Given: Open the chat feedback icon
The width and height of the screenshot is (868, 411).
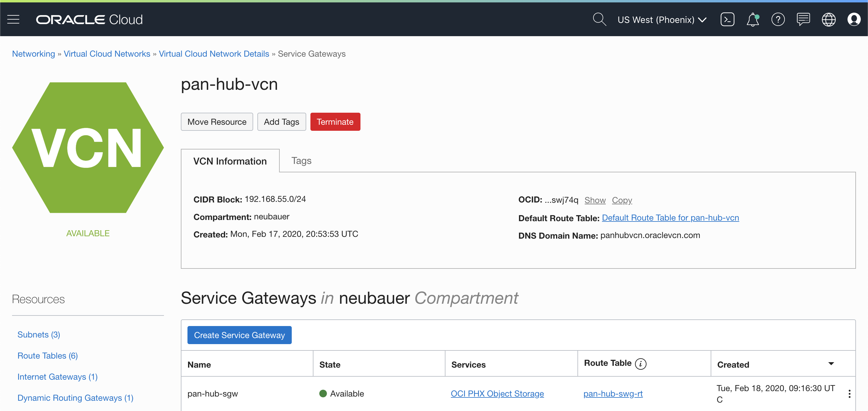Looking at the screenshot, I should [803, 20].
